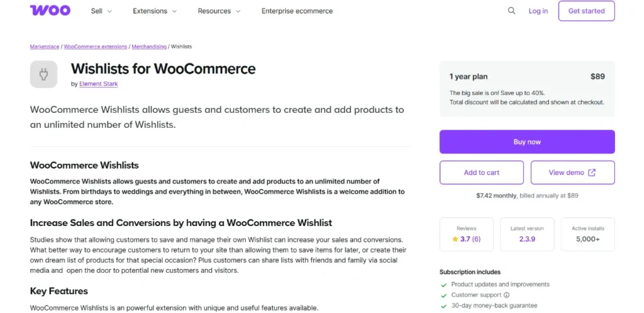Navigate to Merchandising breadcrumb

(x=149, y=47)
